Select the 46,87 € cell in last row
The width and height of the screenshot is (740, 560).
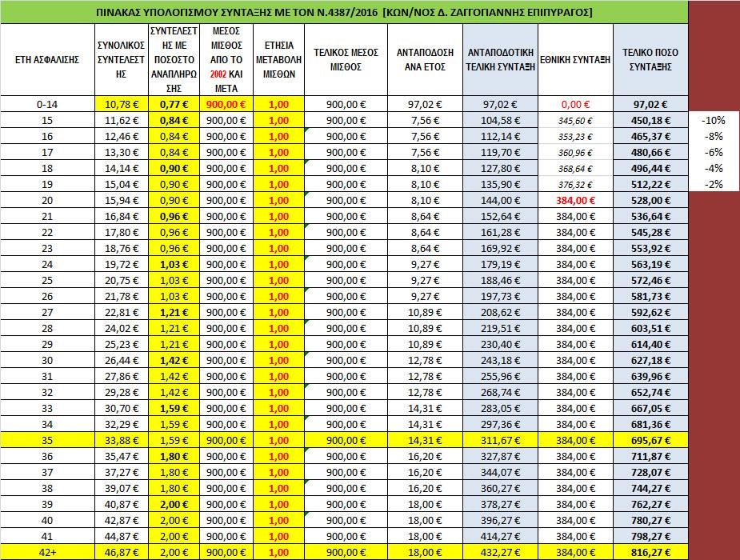tap(119, 552)
